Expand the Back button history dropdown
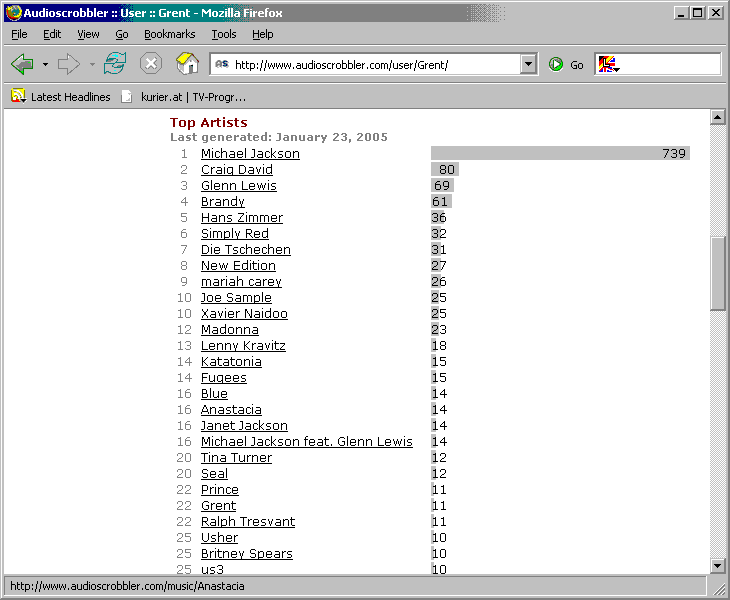The height and width of the screenshot is (600, 730). click(x=45, y=65)
